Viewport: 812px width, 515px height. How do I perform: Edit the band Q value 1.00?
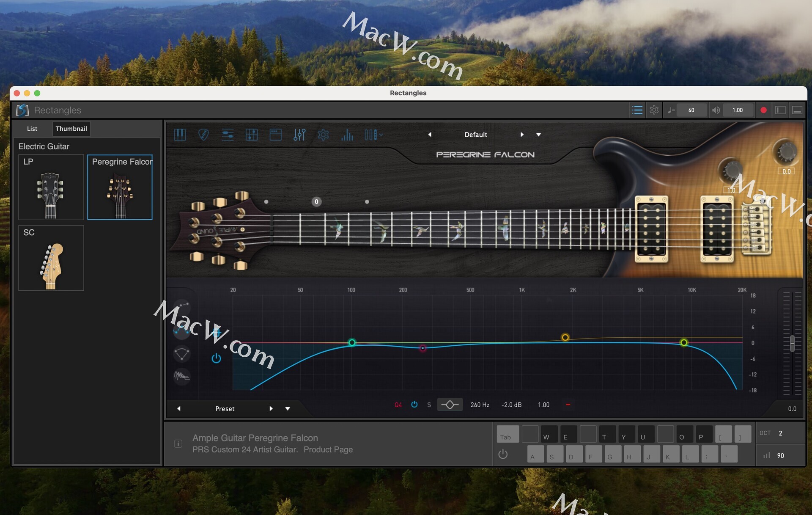point(543,405)
